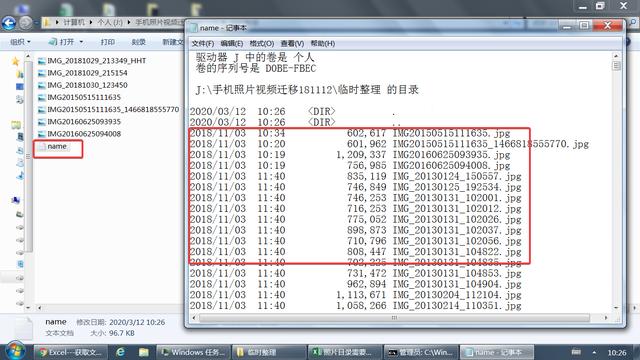Viewport: 640px width, 360px height.
Task: Open Notepad 文件(F) menu
Action: (202, 43)
